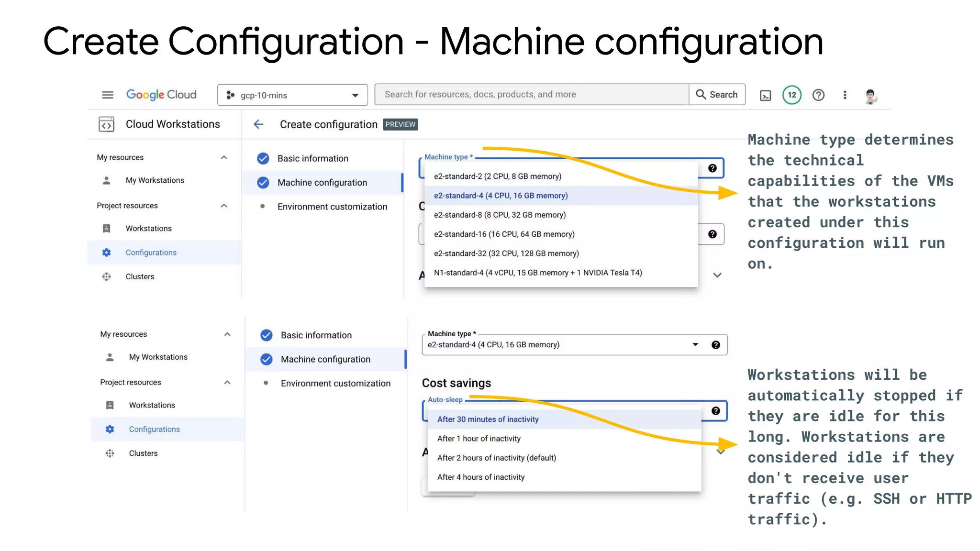
Task: Go to lower Basic information step
Action: tap(316, 335)
